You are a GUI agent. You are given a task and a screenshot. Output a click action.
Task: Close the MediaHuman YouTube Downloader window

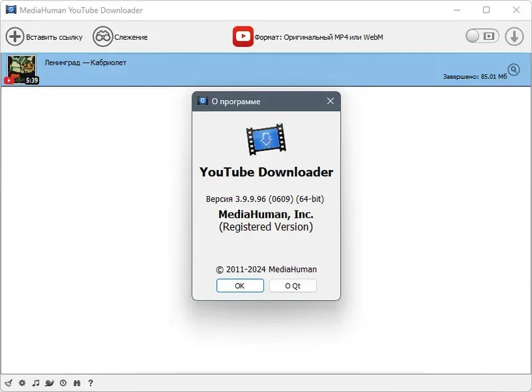(516, 10)
